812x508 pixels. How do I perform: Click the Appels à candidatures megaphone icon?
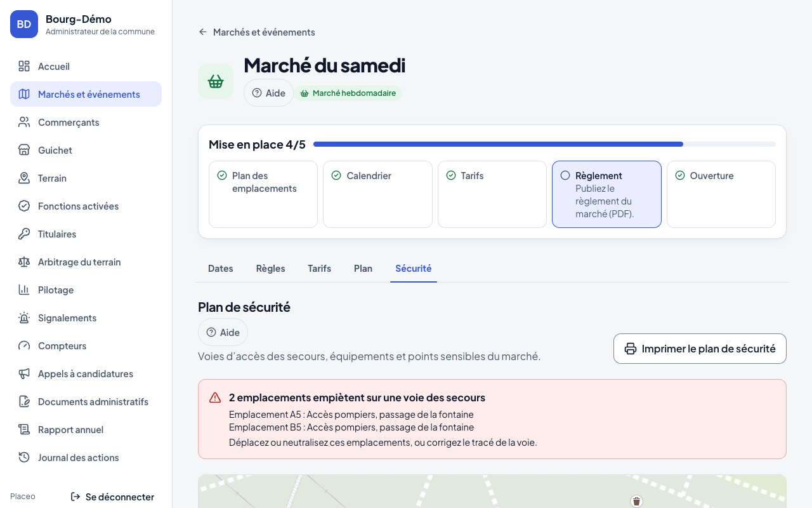coord(24,373)
